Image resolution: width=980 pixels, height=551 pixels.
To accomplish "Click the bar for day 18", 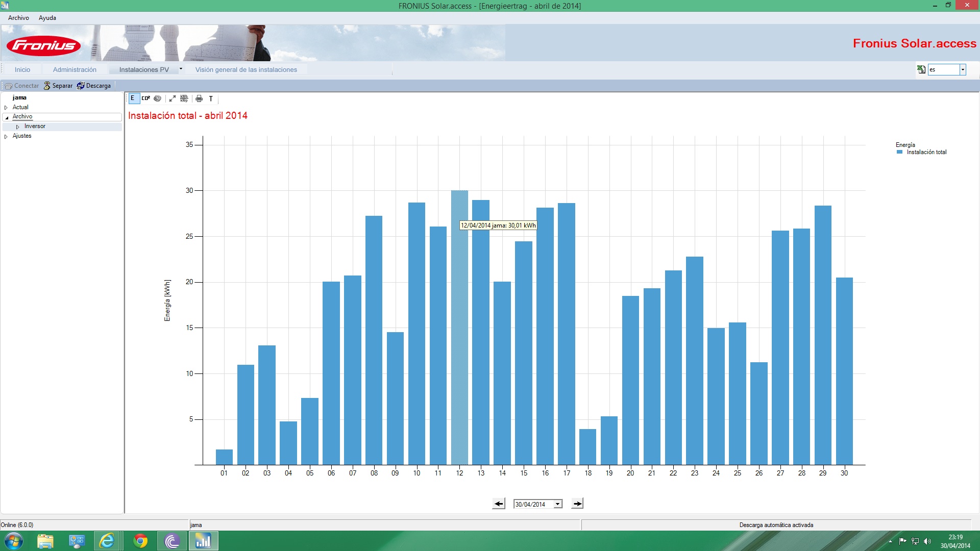I will tap(587, 447).
